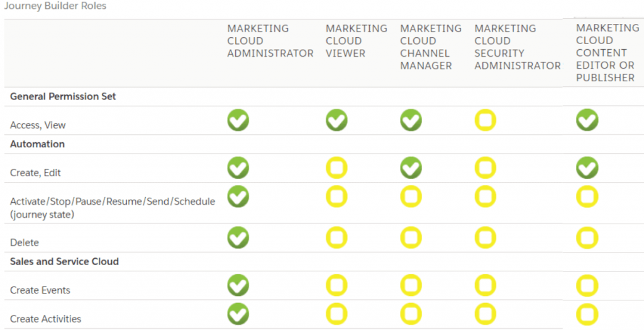This screenshot has height=330, width=644.
Task: Select the Marketing Cloud Administrator column header
Action: [x=270, y=41]
